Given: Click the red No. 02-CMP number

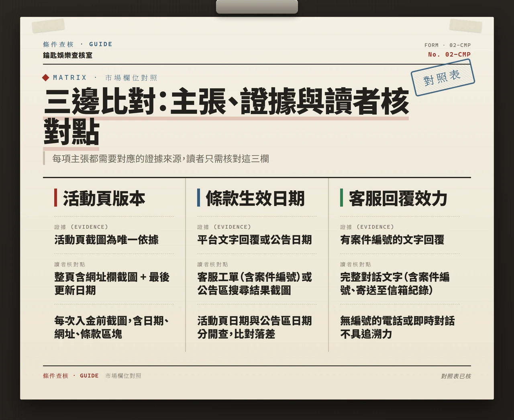Looking at the screenshot, I should [x=449, y=55].
